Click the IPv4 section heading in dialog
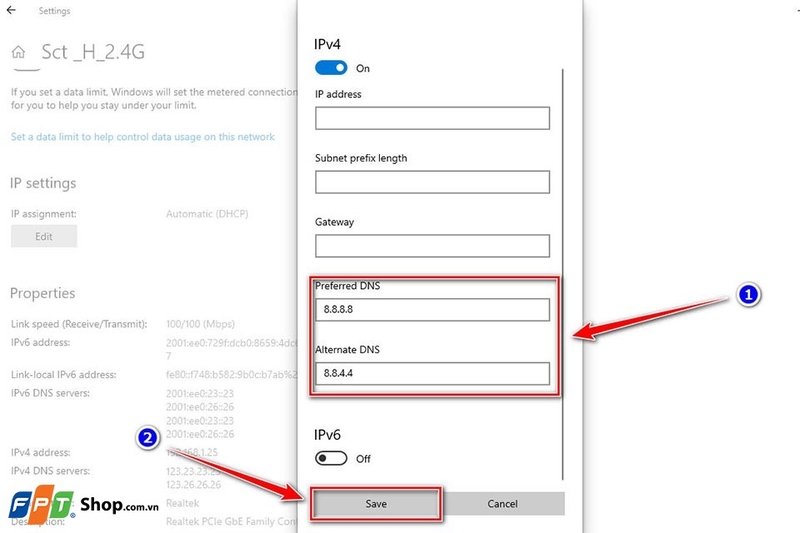This screenshot has height=533, width=800. pos(327,44)
